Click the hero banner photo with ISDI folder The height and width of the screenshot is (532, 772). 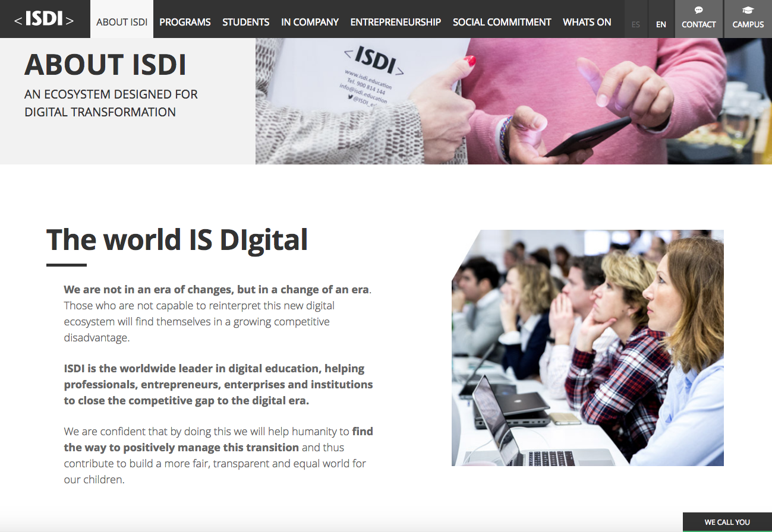coord(513,101)
